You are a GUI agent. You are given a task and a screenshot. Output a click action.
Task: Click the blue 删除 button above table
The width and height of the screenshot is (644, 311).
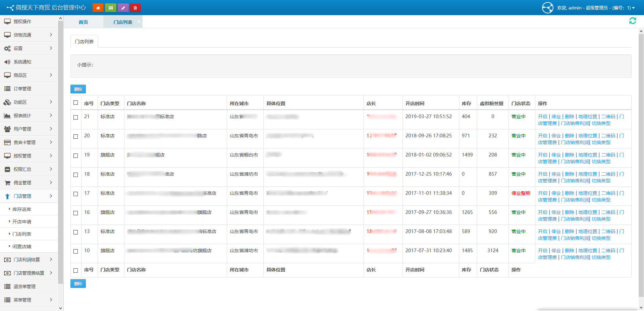[78, 89]
